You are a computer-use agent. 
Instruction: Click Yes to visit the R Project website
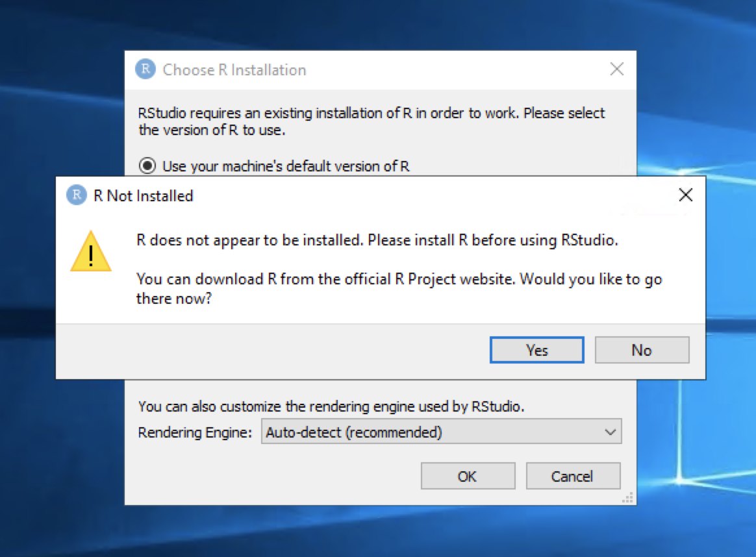(536, 350)
